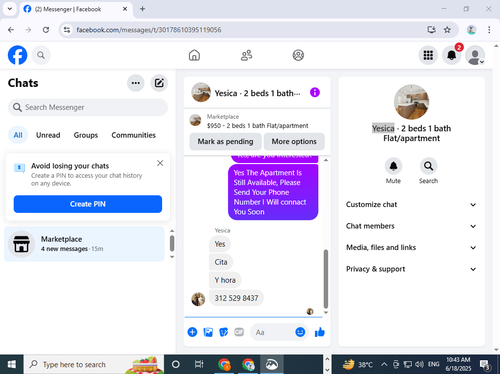This screenshot has height=374, width=500.
Task: Choose a GIF icon in composer
Action: point(239,332)
